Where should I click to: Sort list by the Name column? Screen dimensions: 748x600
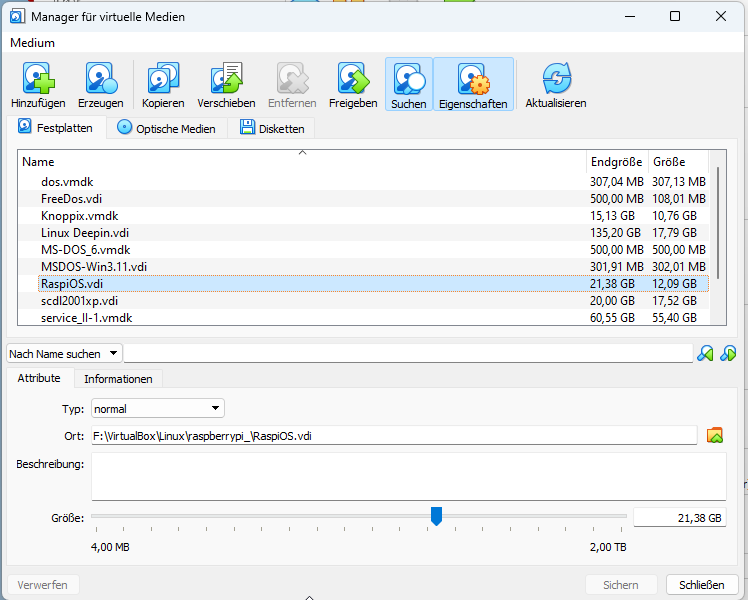[301, 162]
